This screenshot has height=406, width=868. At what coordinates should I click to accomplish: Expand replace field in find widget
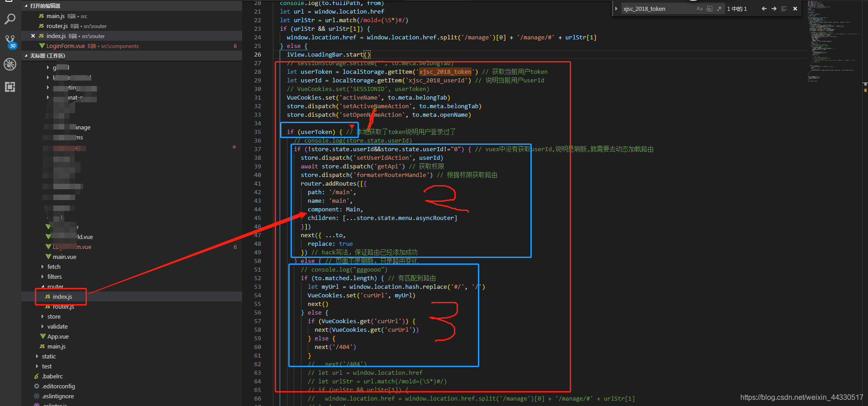coord(616,9)
